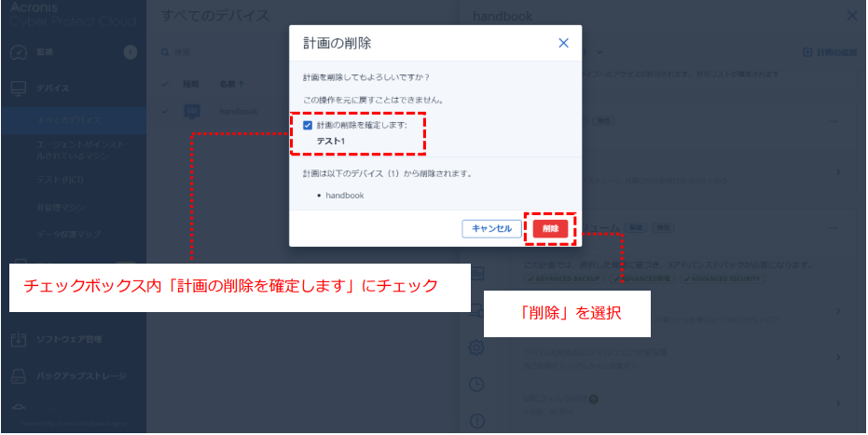
Task: Open the topmost plan card's ellipsis menu
Action: pos(833,122)
